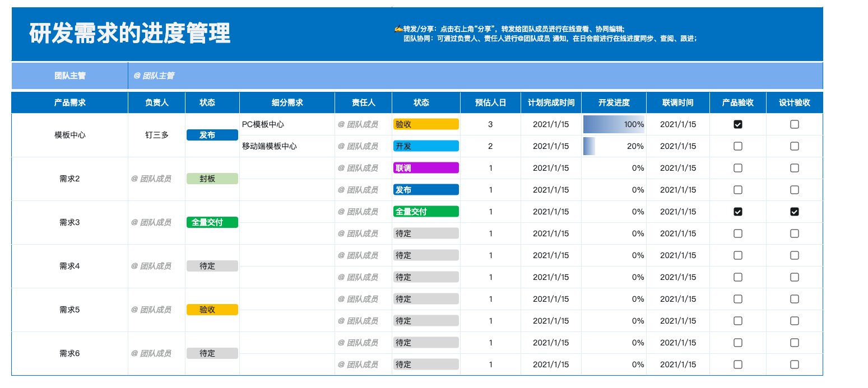Check the 产品验收 box for 需求5 first row
Screen dimensions: 868x388
737,298
